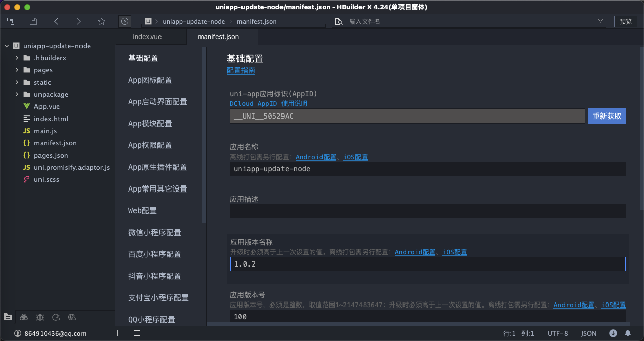This screenshot has width=644, height=341.
Task: Open the JSON language mode selector
Action: [x=589, y=333]
